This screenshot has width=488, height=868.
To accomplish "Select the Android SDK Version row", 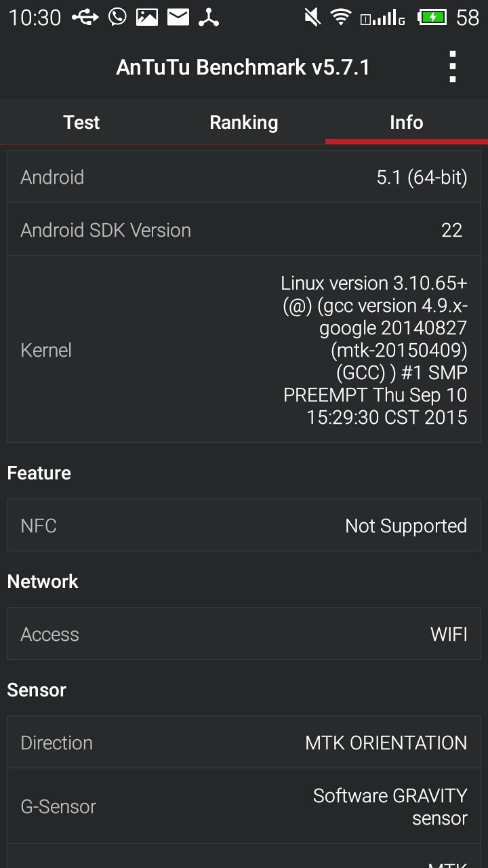I will click(244, 230).
